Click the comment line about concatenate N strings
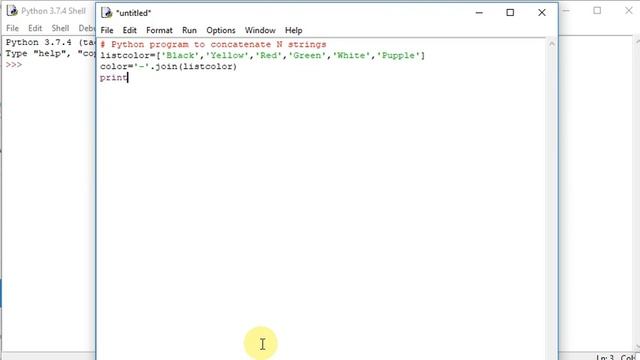 pos(213,44)
